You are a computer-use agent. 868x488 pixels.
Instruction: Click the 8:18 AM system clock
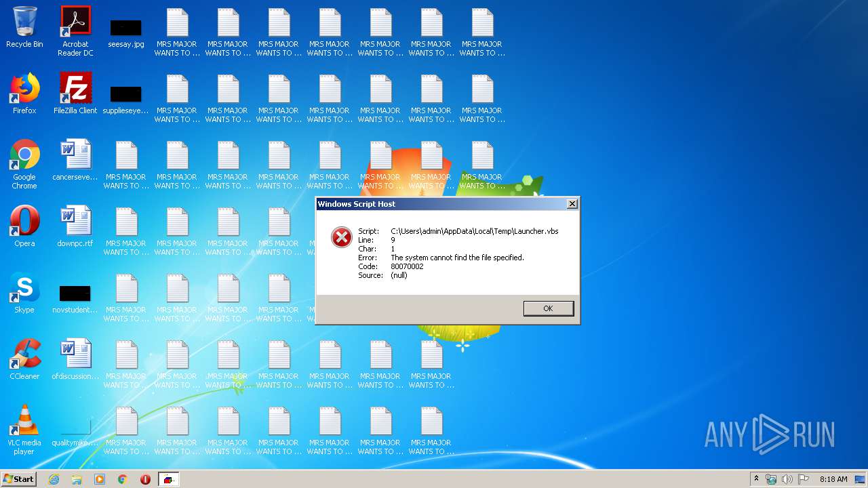[x=833, y=479]
